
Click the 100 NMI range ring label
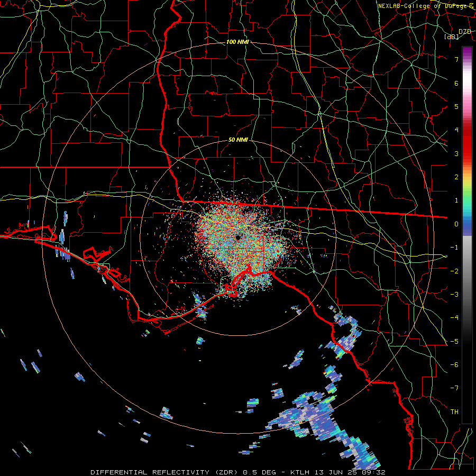tap(237, 42)
